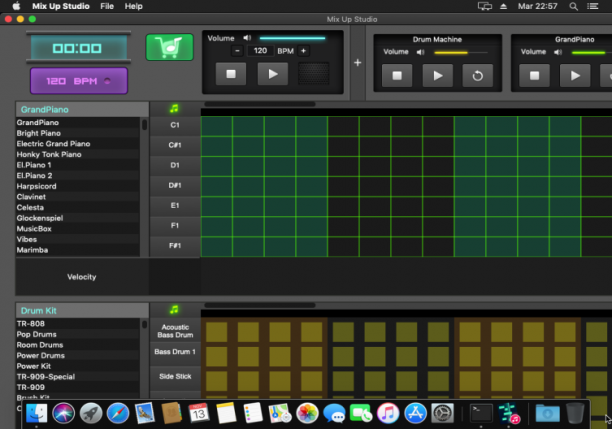Click the D1 note key
Image resolution: width=612 pixels, height=429 pixels.
click(175, 165)
